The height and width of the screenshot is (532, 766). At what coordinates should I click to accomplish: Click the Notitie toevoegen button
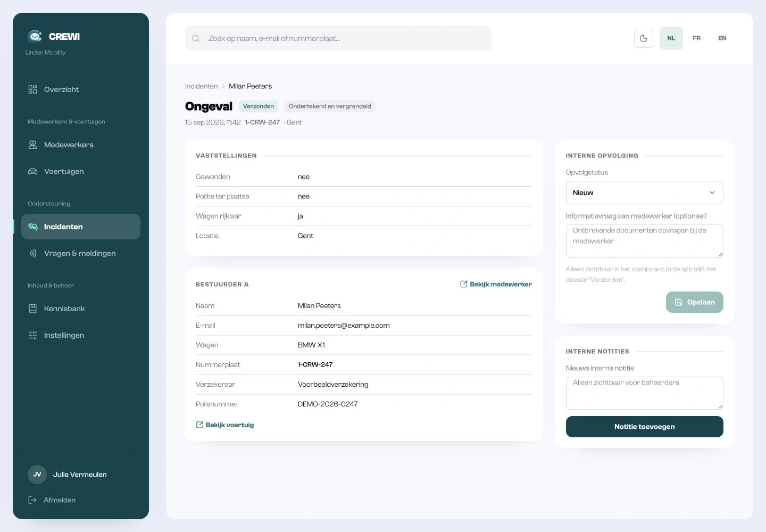[645, 427]
